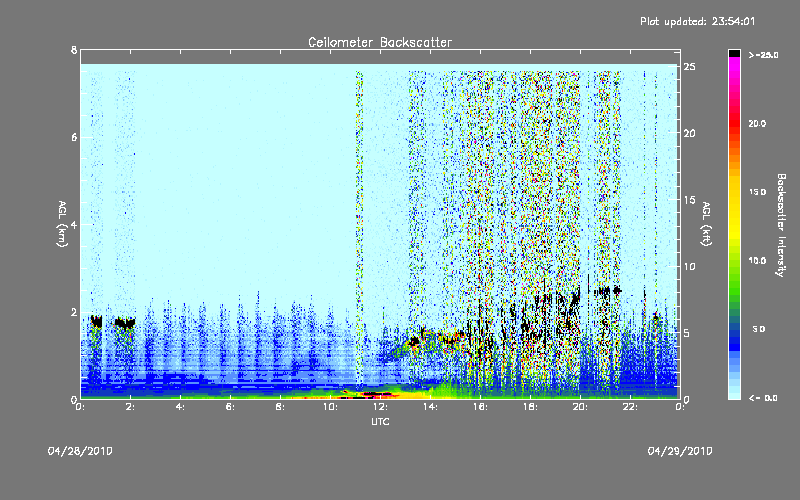This screenshot has height=500, width=800.
Task: Click the "18:" hour tick on the UTC axis
Action: click(x=531, y=407)
